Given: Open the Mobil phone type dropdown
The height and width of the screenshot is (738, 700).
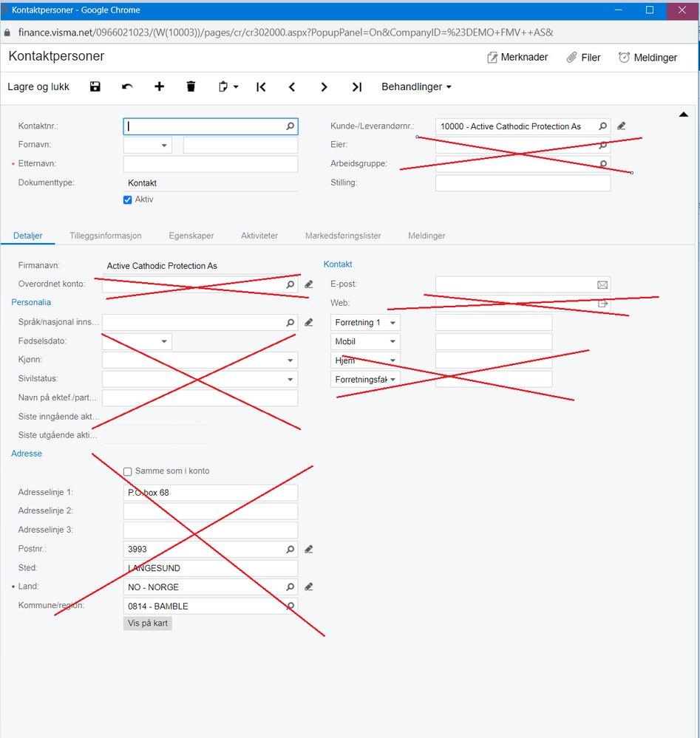Looking at the screenshot, I should coord(393,341).
